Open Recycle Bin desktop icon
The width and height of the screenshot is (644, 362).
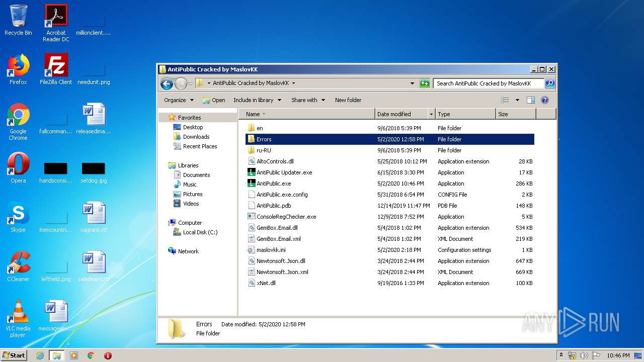coord(18,20)
